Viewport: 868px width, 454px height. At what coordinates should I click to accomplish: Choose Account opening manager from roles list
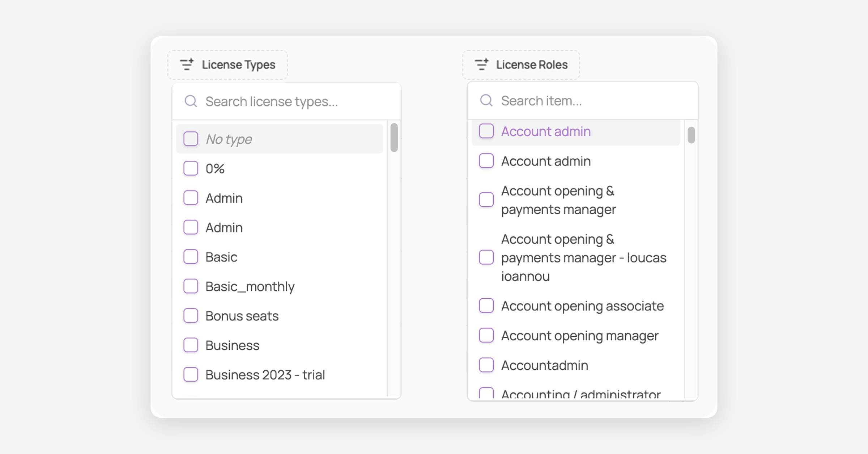[579, 336]
